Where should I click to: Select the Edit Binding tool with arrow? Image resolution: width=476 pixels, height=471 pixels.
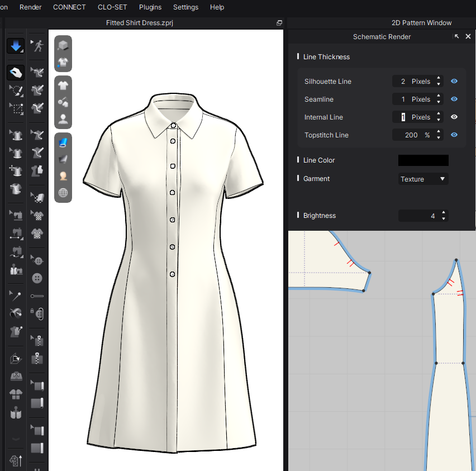[x=37, y=386]
